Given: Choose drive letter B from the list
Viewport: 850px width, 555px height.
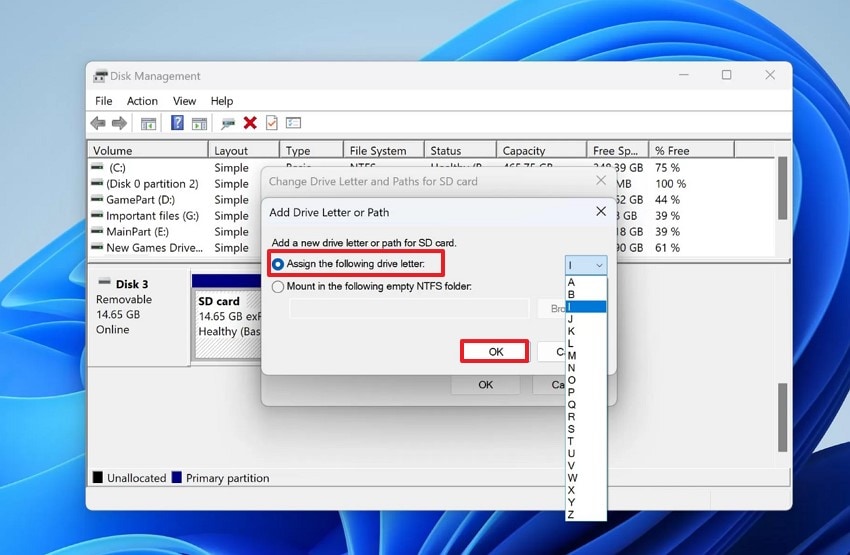Looking at the screenshot, I should (585, 294).
